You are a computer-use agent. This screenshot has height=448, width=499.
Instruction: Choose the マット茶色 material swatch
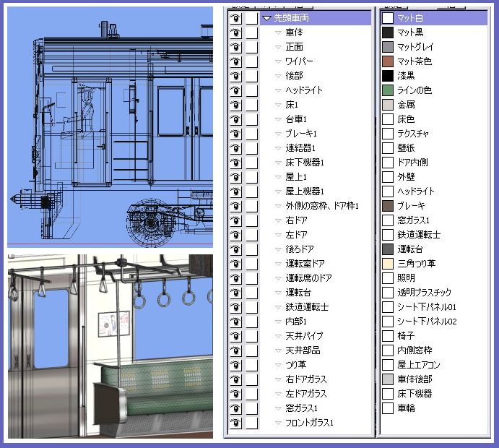pos(388,61)
